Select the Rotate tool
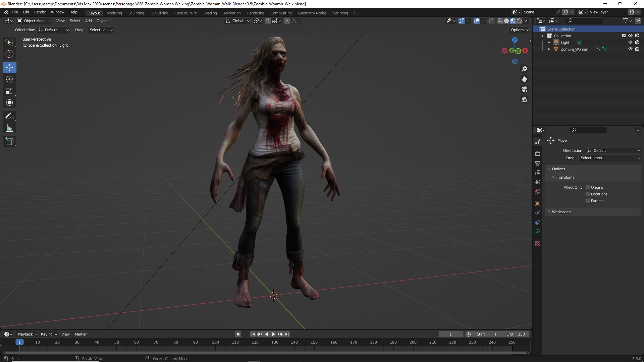The width and height of the screenshot is (644, 362). [9, 79]
